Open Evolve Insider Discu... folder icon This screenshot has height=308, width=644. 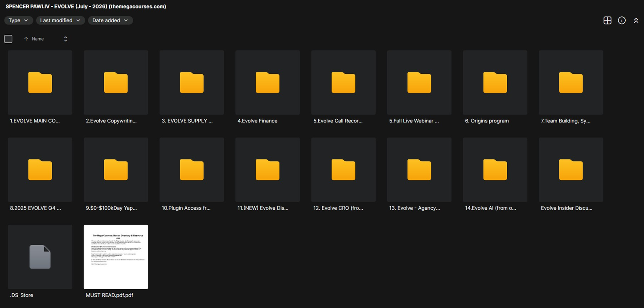(571, 170)
